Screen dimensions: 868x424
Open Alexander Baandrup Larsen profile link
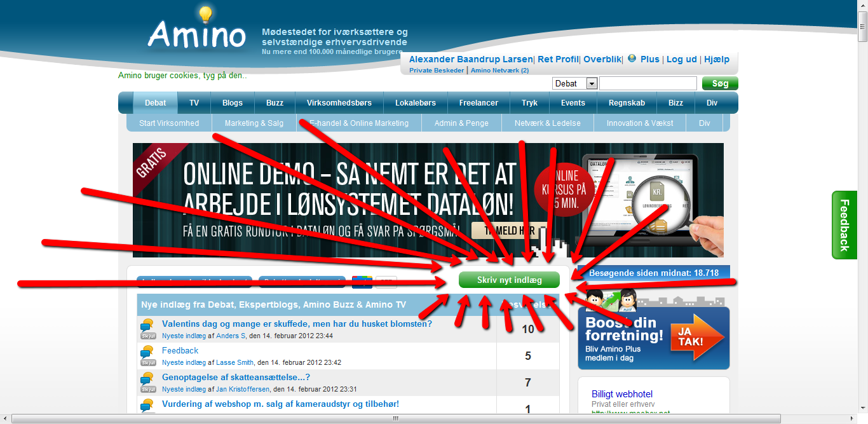(471, 59)
